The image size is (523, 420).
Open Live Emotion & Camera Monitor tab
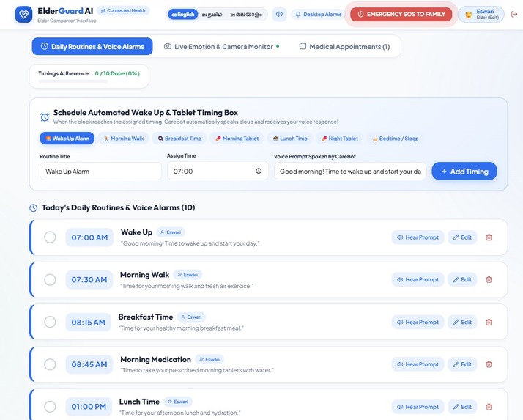222,46
